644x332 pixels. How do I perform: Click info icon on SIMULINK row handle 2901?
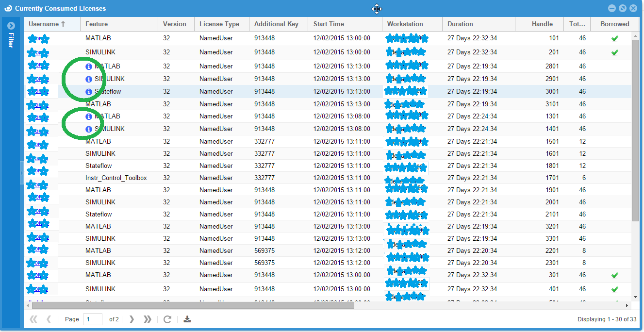(88, 79)
